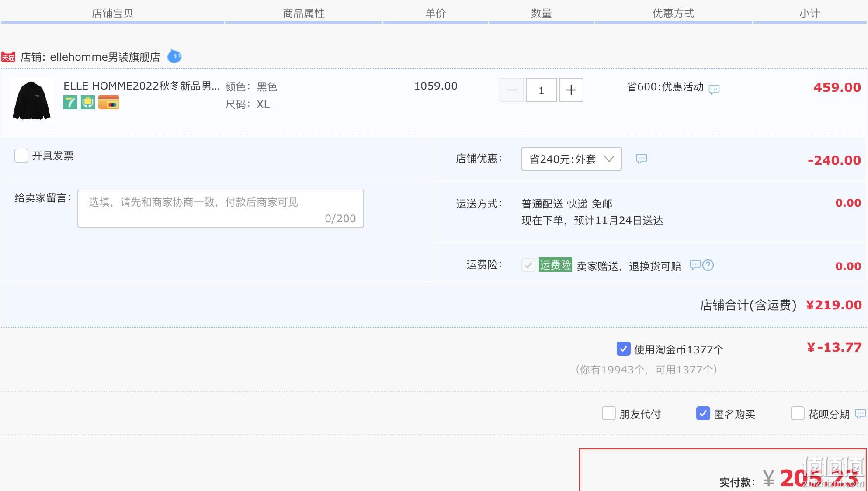This screenshot has width=868, height=491.
Task: Click the green shield guarantee badge
Action: click(88, 103)
